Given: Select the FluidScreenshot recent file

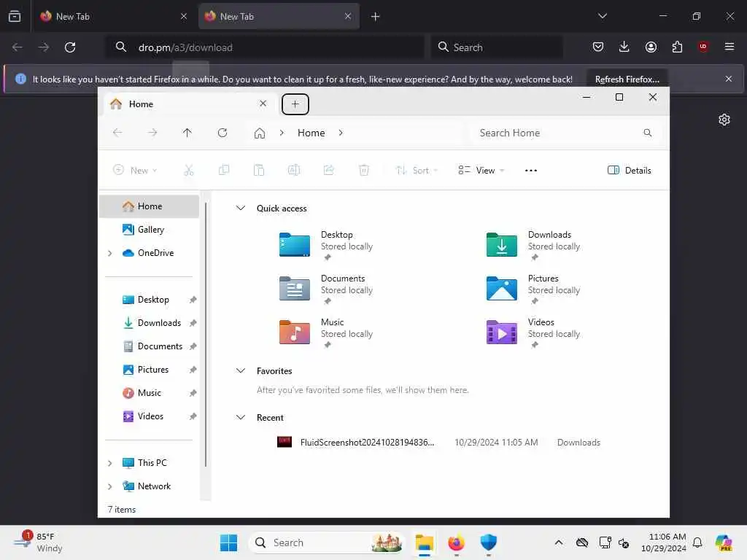Looking at the screenshot, I should [438, 443].
